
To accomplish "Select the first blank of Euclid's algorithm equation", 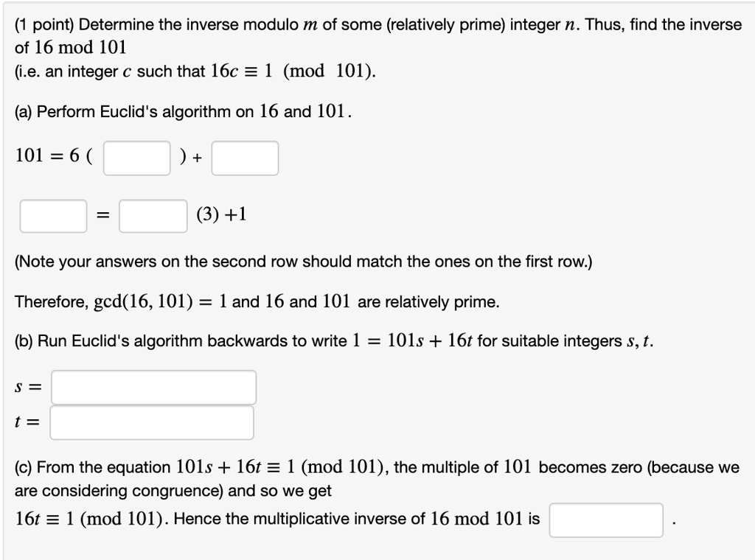I will (136, 157).
